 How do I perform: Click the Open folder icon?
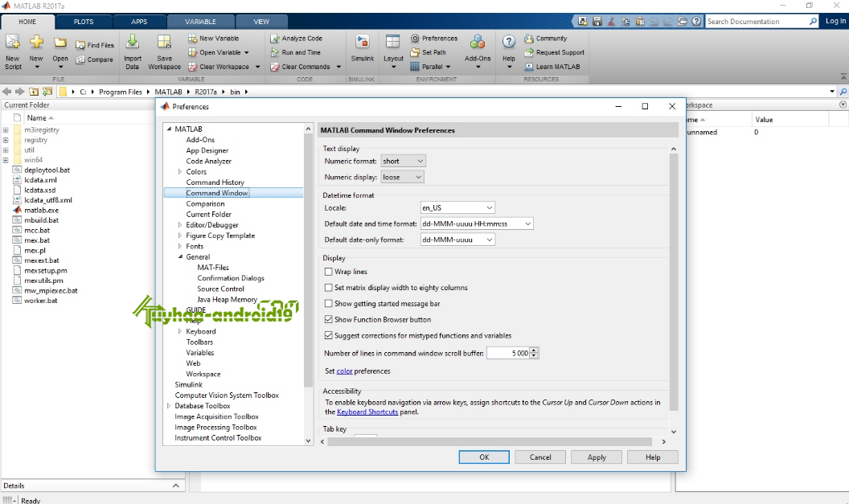point(60,43)
